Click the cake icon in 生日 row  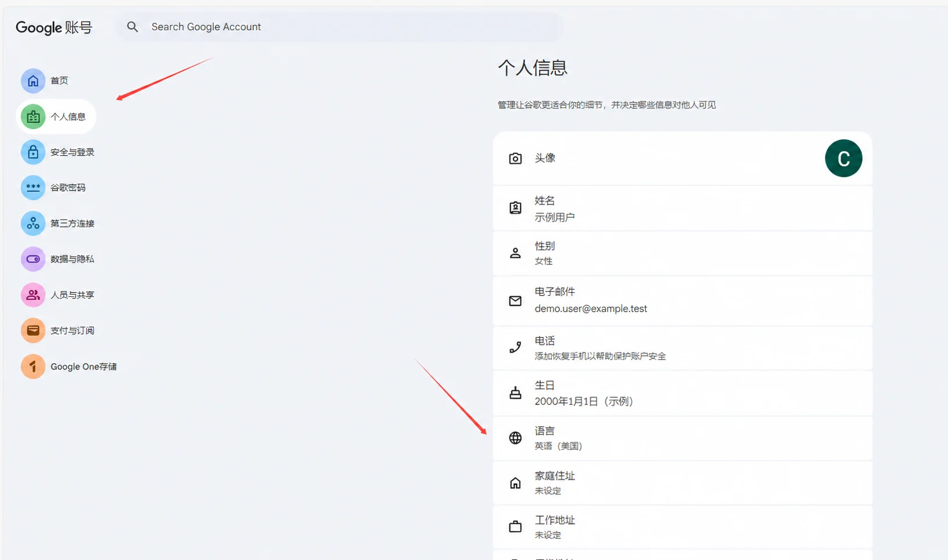coord(515,393)
